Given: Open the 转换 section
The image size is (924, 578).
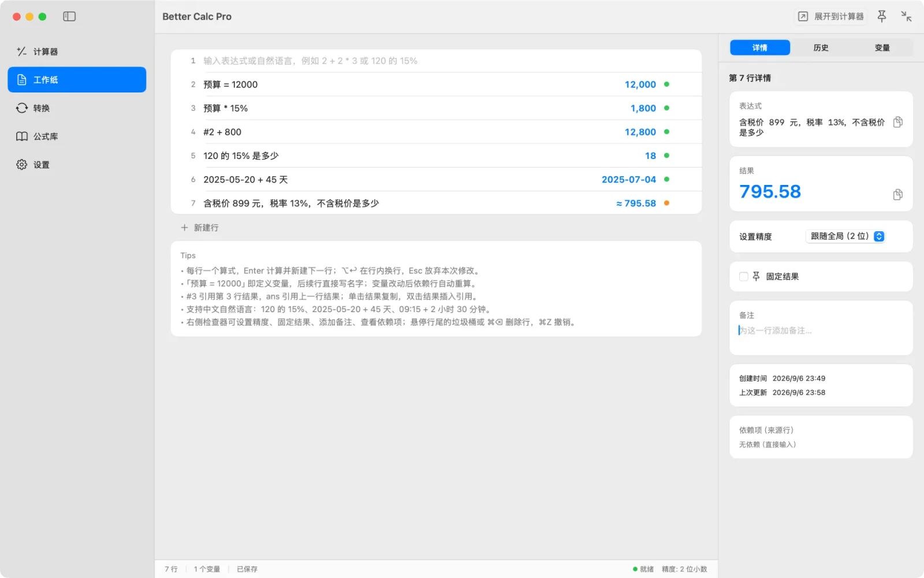Looking at the screenshot, I should tap(77, 108).
